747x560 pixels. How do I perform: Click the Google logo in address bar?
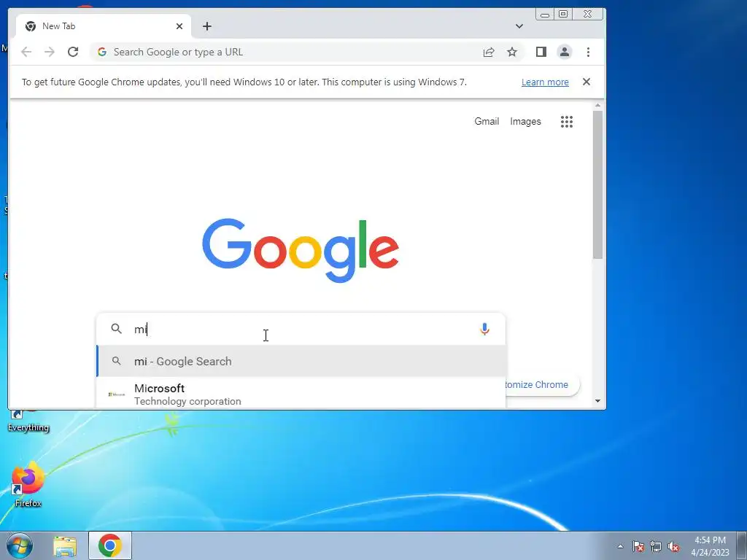(102, 52)
